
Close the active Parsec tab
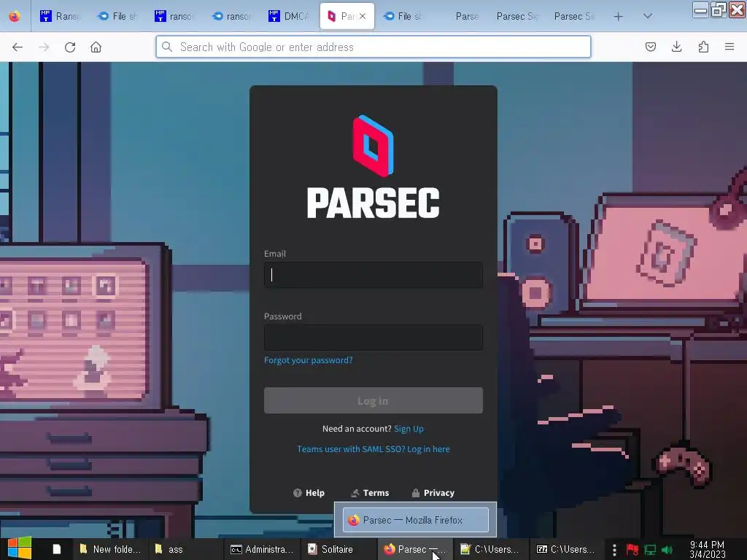tap(363, 16)
